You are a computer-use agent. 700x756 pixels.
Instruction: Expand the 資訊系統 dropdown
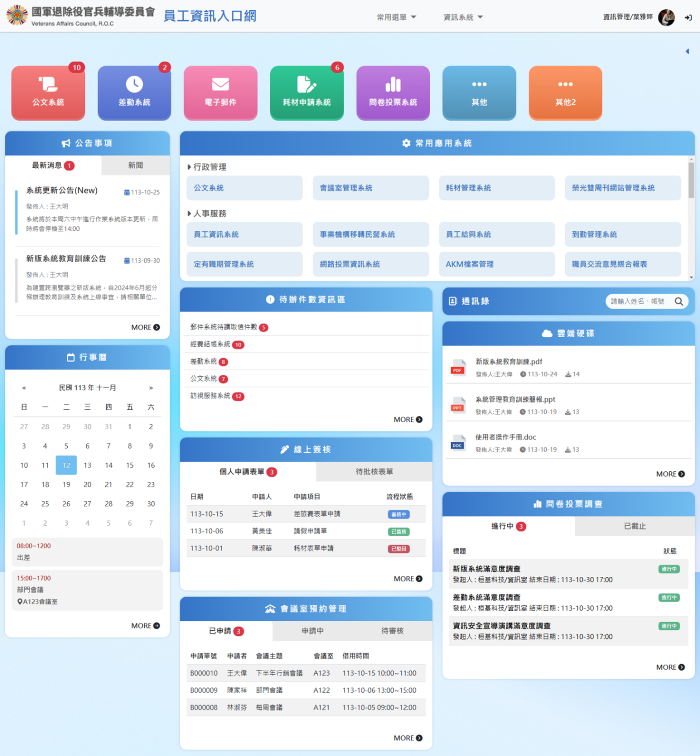463,17
